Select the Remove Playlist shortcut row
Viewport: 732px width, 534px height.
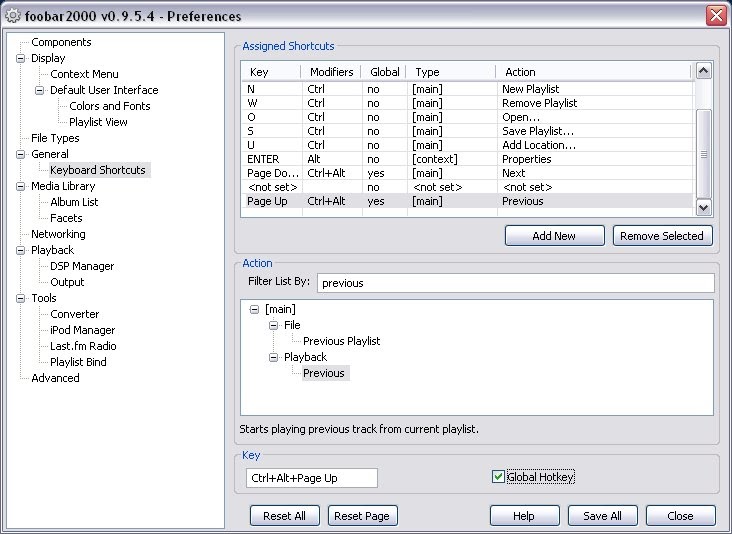click(x=468, y=103)
